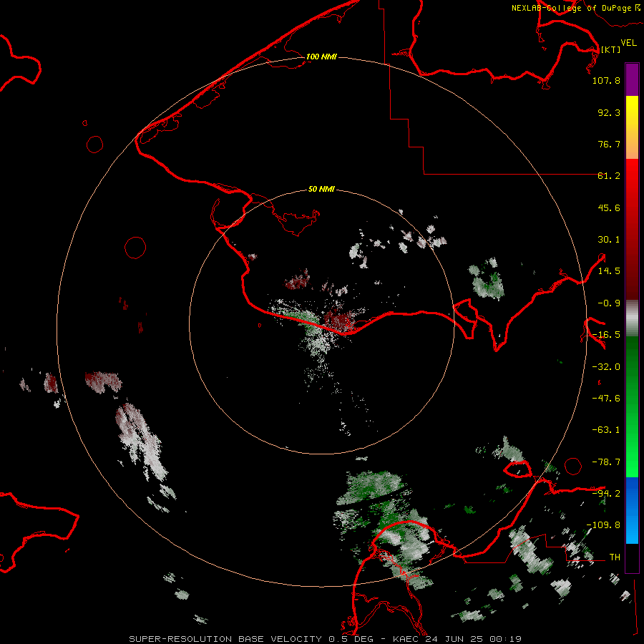The image size is (644, 644).
Task: Click the VEL legend title
Action: (628, 43)
